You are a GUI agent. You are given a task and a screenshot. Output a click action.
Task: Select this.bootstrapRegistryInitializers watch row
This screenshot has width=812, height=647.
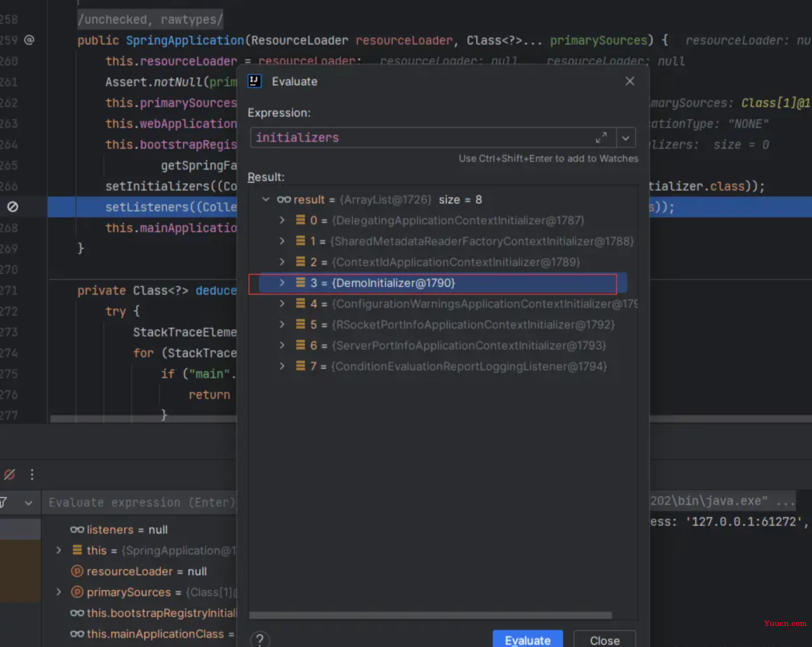point(154,613)
